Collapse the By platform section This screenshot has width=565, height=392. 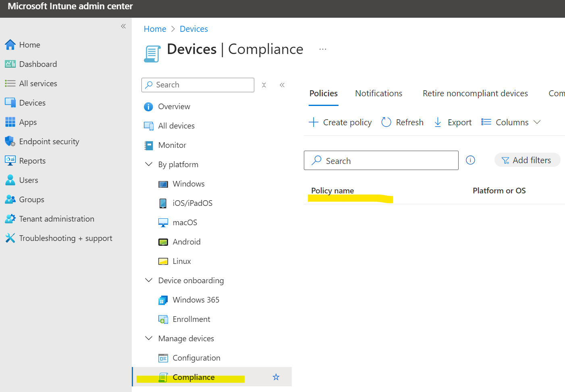tap(149, 164)
